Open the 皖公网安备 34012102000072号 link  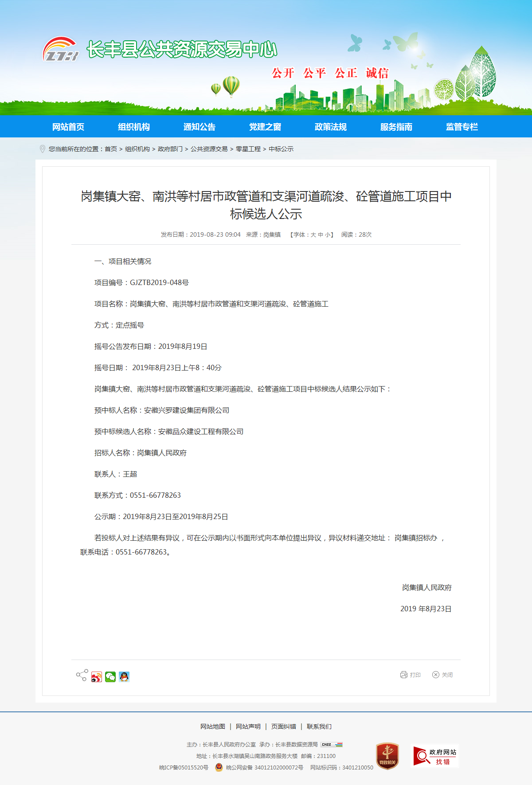pos(265,768)
